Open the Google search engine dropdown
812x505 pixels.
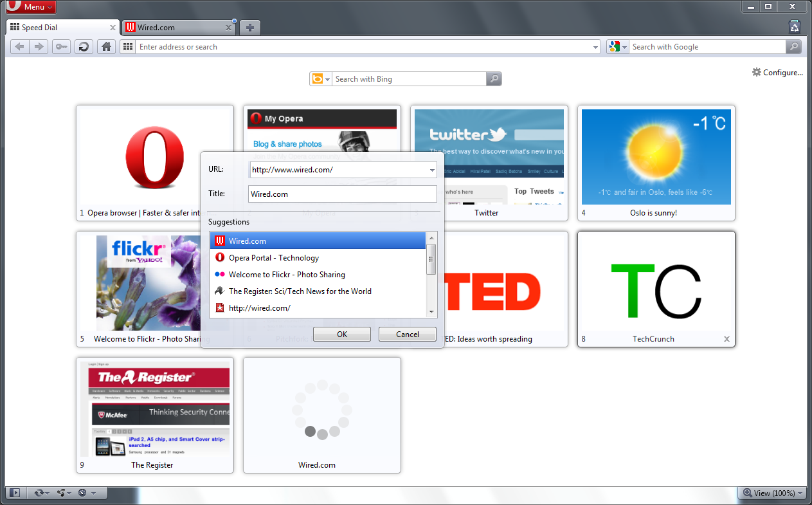[618, 46]
